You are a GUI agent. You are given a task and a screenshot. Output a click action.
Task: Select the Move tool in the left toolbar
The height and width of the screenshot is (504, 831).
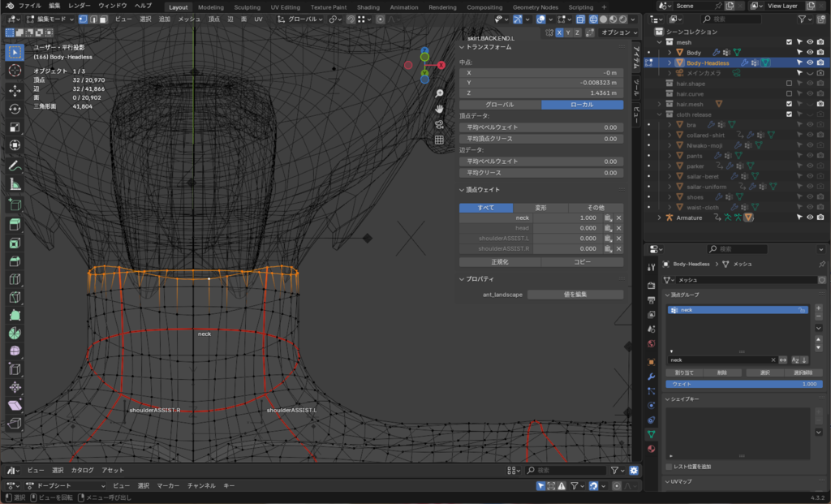(x=15, y=89)
